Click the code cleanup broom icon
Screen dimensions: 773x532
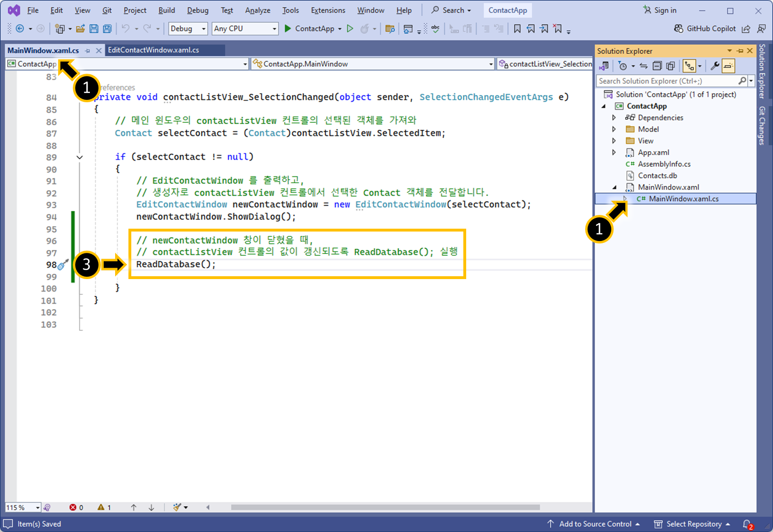177,507
